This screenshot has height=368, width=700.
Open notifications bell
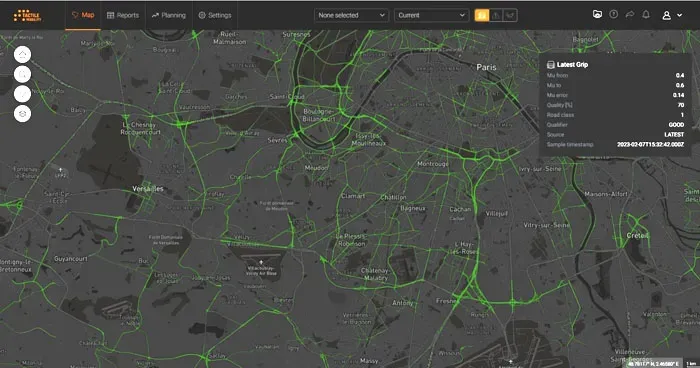pyautogui.click(x=646, y=15)
